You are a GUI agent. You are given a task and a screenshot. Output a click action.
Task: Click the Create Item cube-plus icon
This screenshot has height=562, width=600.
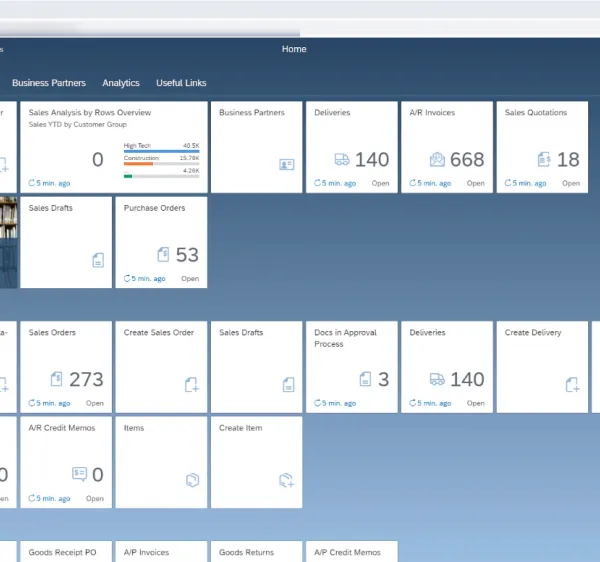coord(287,480)
